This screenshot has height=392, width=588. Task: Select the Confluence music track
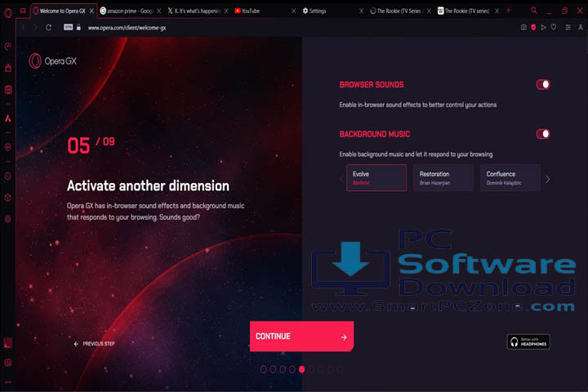tap(510, 178)
